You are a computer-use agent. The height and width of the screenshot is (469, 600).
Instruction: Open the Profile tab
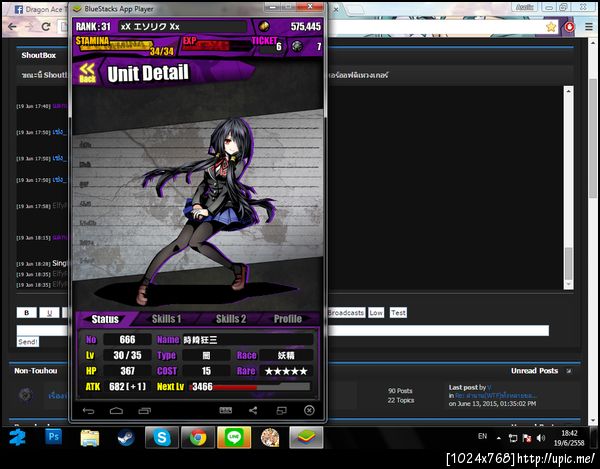click(288, 319)
